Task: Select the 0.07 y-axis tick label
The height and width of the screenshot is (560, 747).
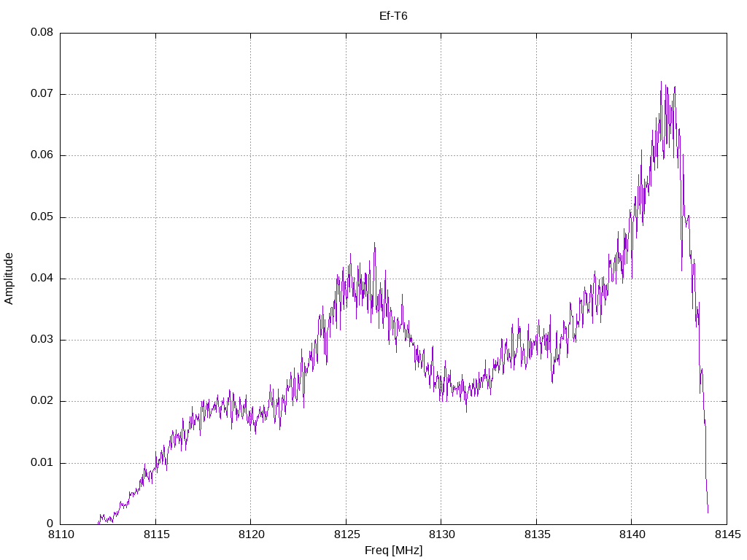Action: click(x=42, y=94)
